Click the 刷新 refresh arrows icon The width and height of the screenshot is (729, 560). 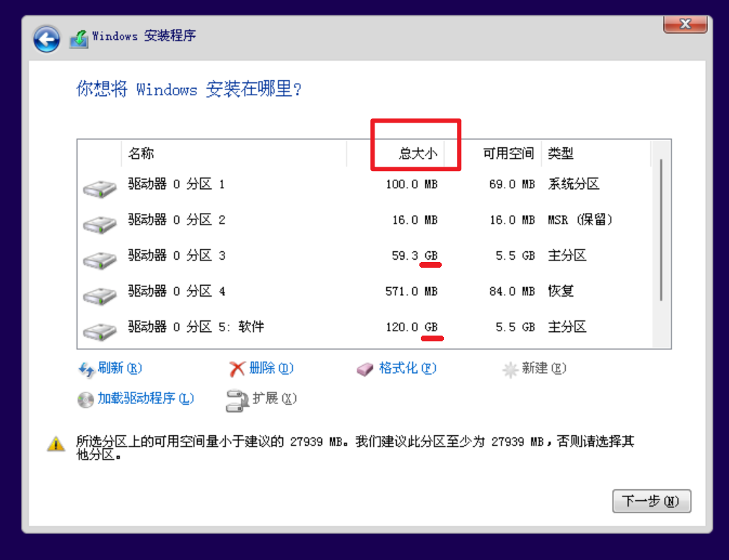87,369
